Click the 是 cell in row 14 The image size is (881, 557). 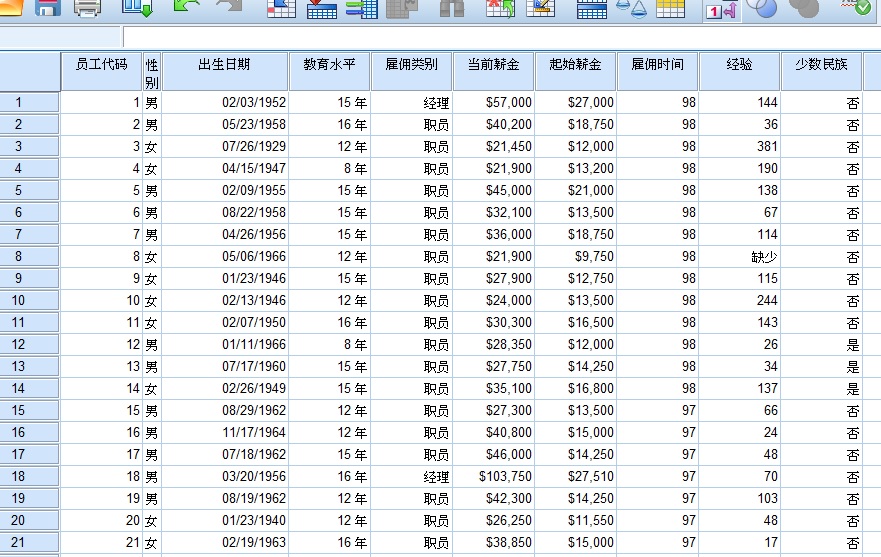821,388
